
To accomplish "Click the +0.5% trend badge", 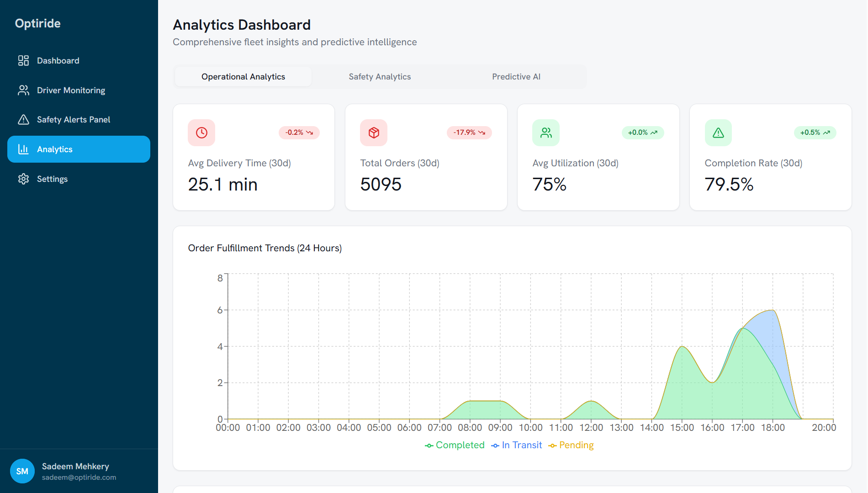I will [815, 133].
